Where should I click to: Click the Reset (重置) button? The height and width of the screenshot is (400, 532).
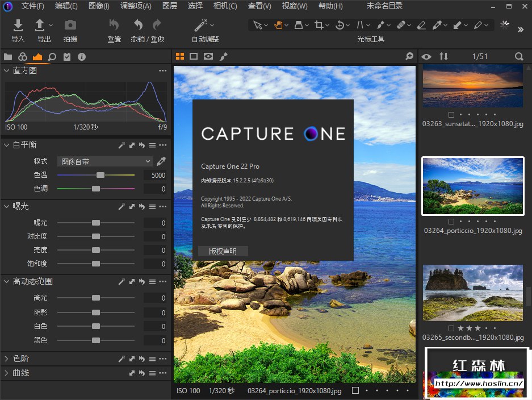tap(114, 26)
